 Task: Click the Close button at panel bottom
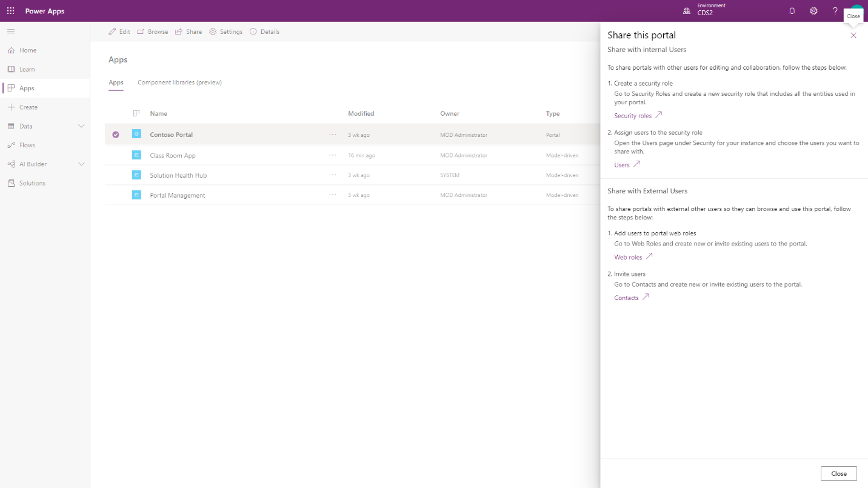point(839,473)
